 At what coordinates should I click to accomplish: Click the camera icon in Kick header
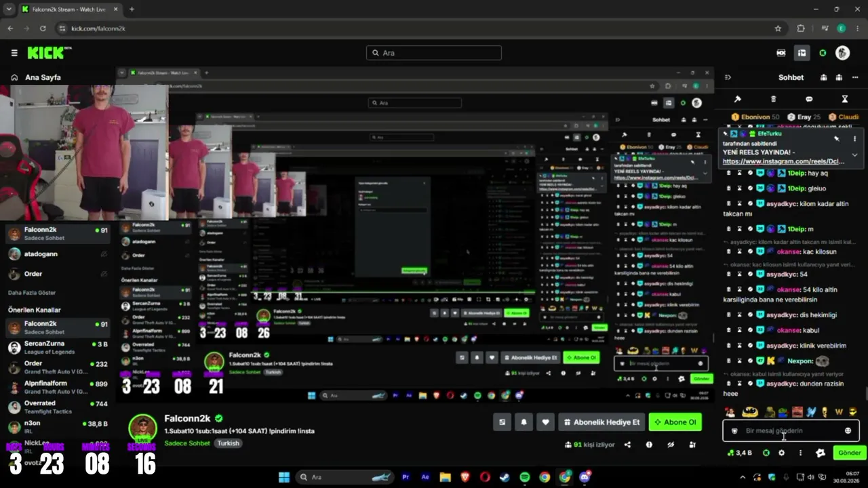781,53
